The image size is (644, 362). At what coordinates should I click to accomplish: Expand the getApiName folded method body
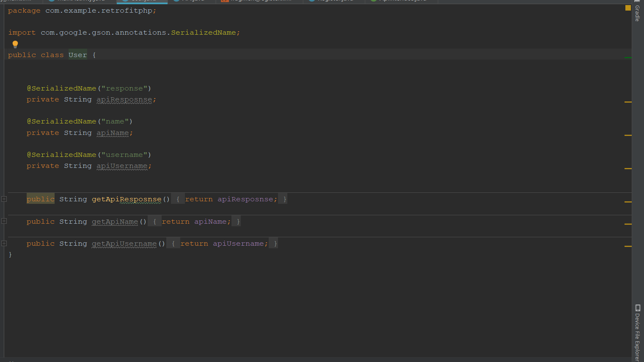4,221
